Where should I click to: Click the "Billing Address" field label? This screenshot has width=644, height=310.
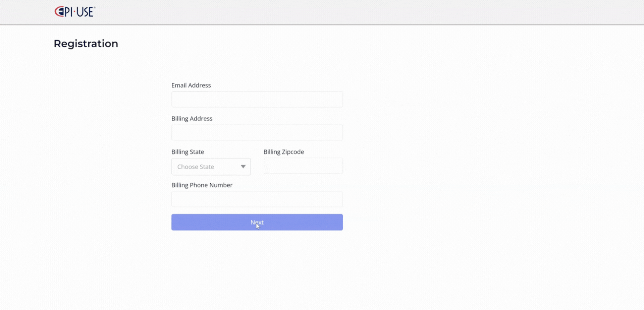pos(192,119)
